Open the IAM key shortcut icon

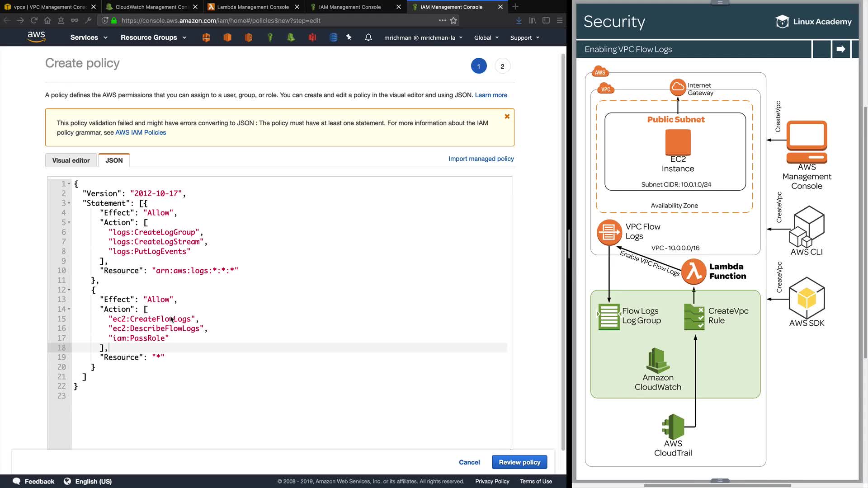(x=270, y=38)
